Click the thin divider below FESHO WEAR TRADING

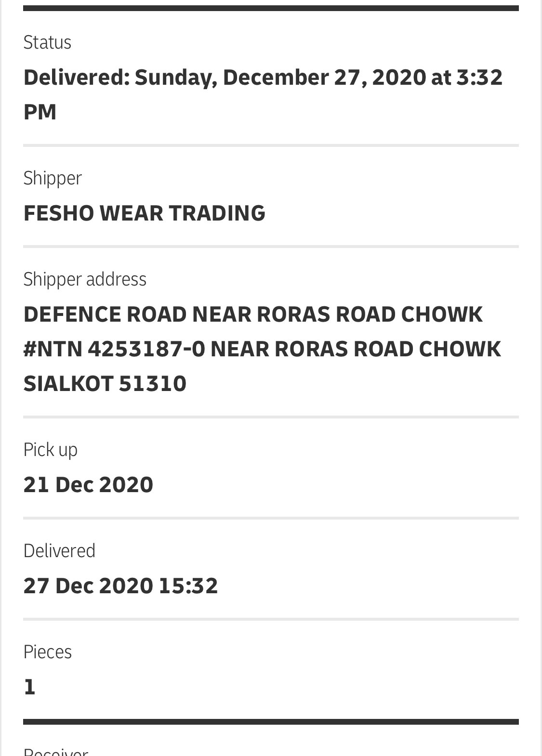[x=271, y=247]
